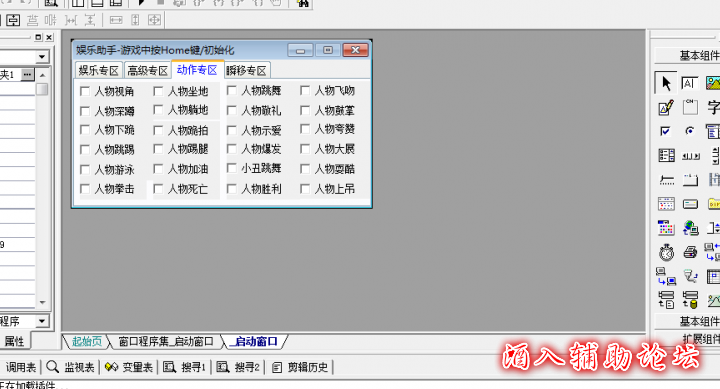
Task: Click the magnifier icon beside 监视表
Action: 52,366
